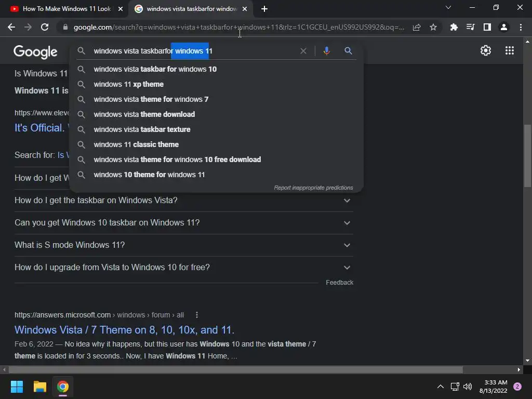View site information via the lock icon
This screenshot has width=532, height=399.
(x=65, y=27)
